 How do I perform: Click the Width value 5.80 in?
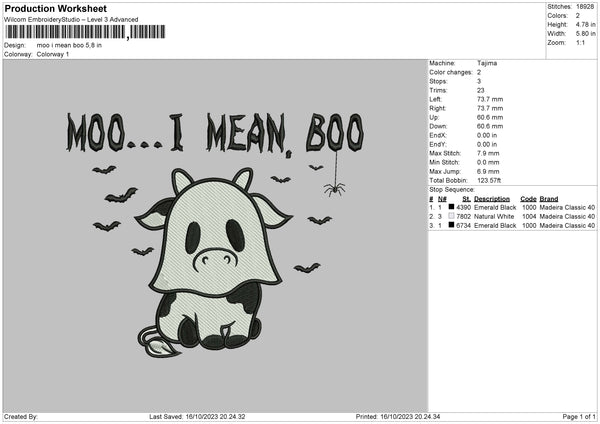point(585,34)
